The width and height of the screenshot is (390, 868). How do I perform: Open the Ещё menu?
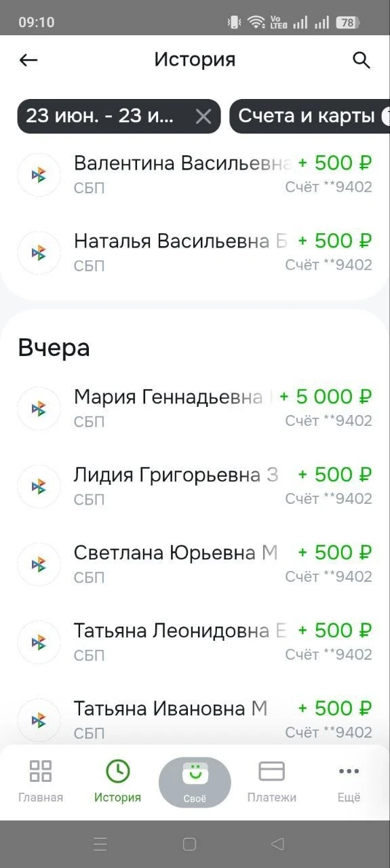tap(349, 781)
